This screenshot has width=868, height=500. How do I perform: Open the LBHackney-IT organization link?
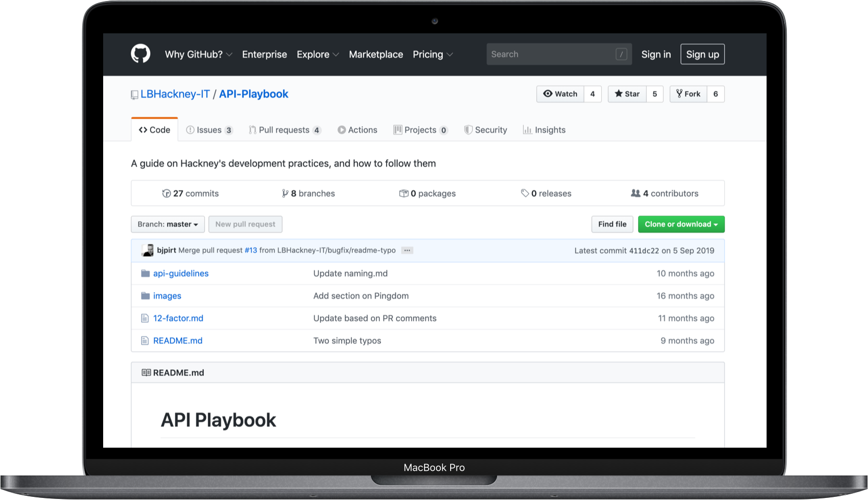(175, 94)
